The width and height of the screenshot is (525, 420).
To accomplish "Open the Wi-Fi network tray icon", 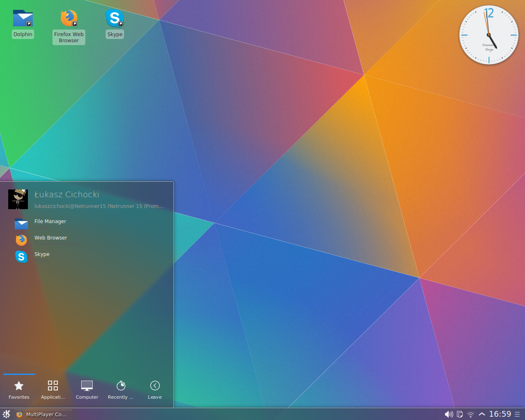I will tap(470, 414).
